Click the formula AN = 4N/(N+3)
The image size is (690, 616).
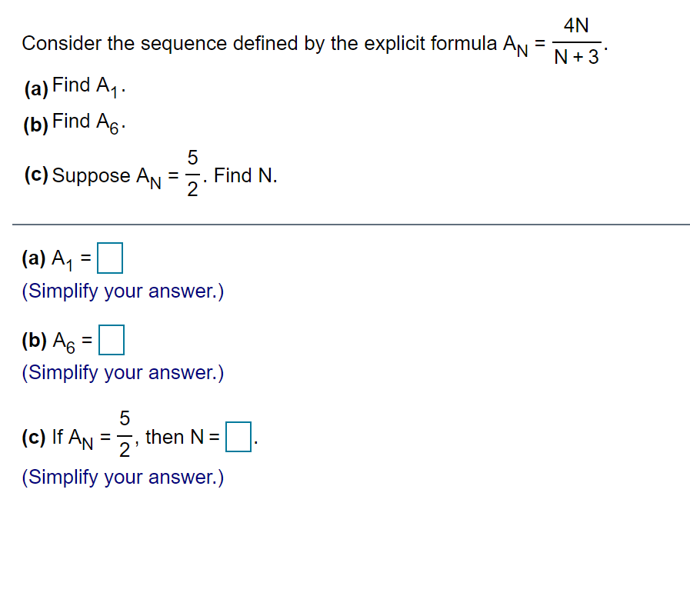point(554,40)
